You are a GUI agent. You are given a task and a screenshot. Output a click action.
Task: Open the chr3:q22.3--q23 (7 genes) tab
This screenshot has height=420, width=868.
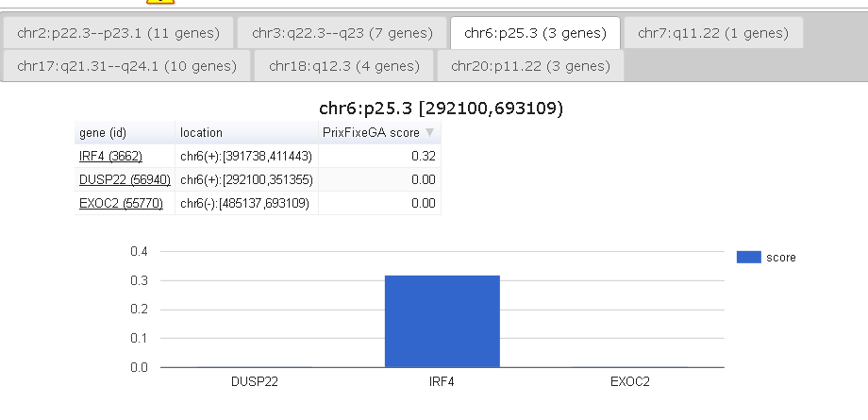342,33
